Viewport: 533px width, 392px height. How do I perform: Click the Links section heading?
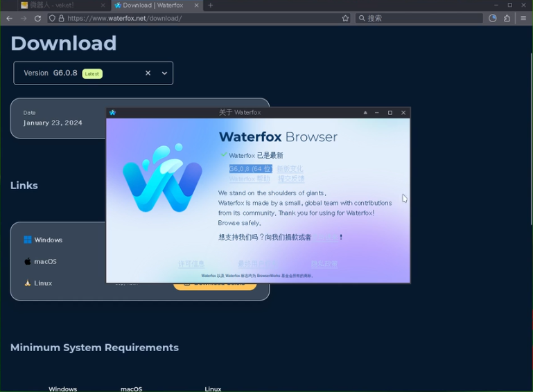click(x=24, y=186)
